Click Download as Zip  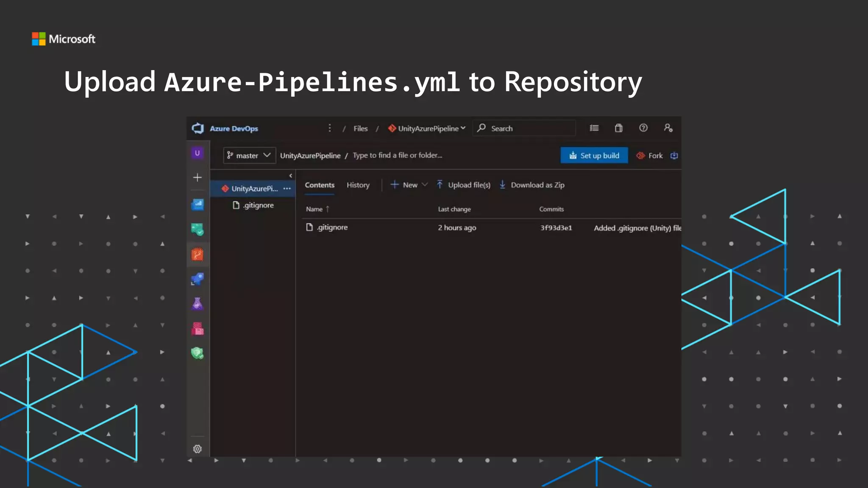click(532, 185)
